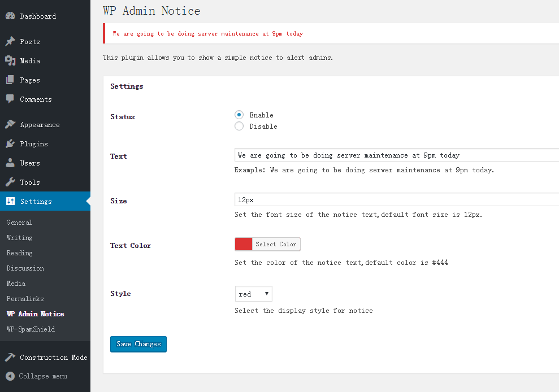559x392 pixels.
Task: Click the 'default color is #444' hint
Action: pos(341,263)
